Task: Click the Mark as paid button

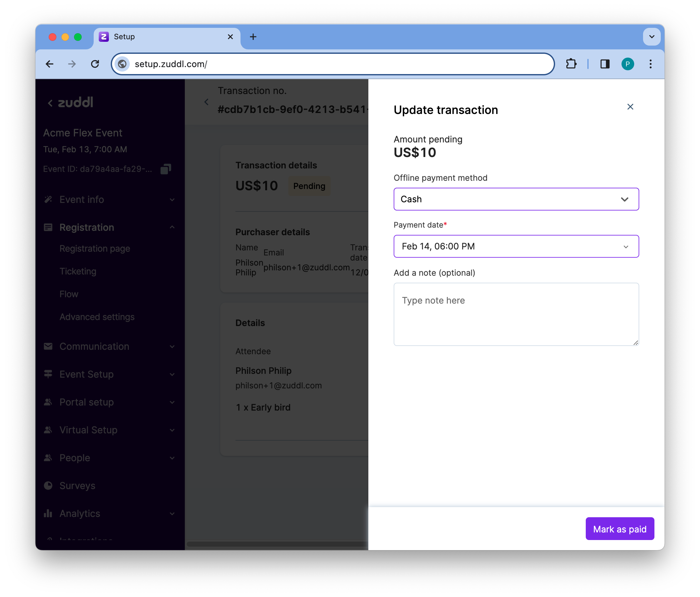Action: [x=620, y=529]
